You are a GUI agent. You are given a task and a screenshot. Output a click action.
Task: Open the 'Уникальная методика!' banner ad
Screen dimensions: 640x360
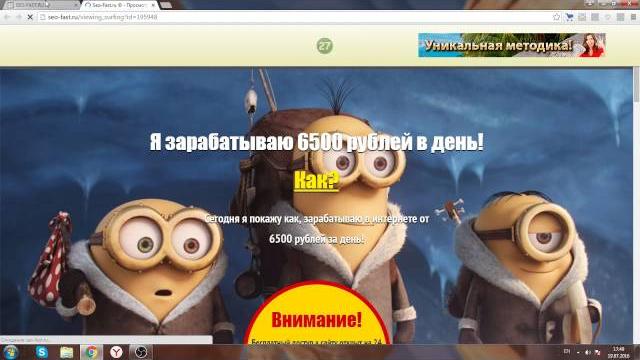tap(512, 45)
